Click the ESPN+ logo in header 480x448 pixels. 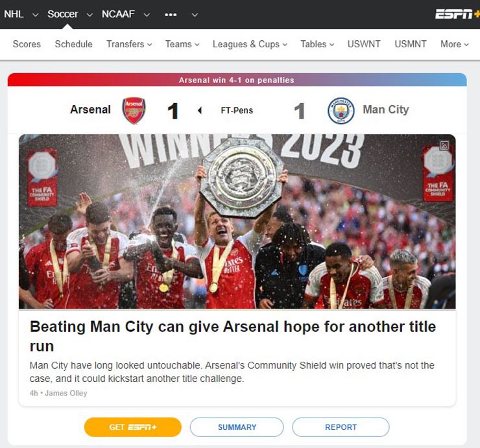(x=457, y=14)
